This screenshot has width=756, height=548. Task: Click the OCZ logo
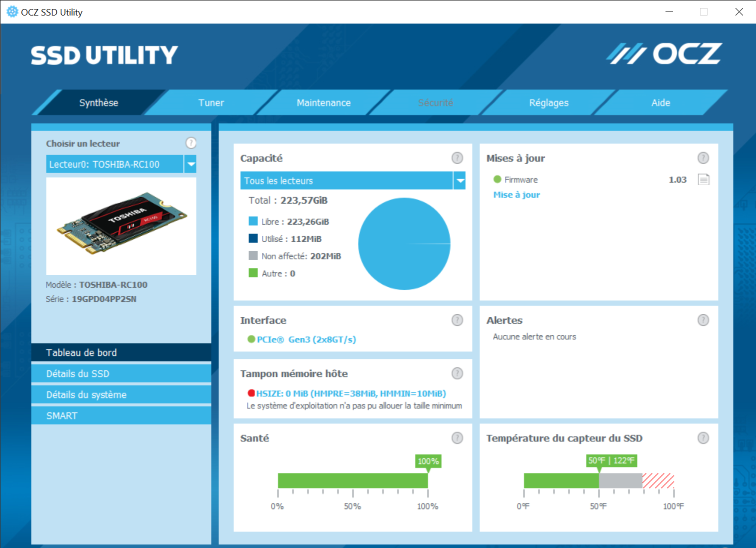(x=664, y=54)
